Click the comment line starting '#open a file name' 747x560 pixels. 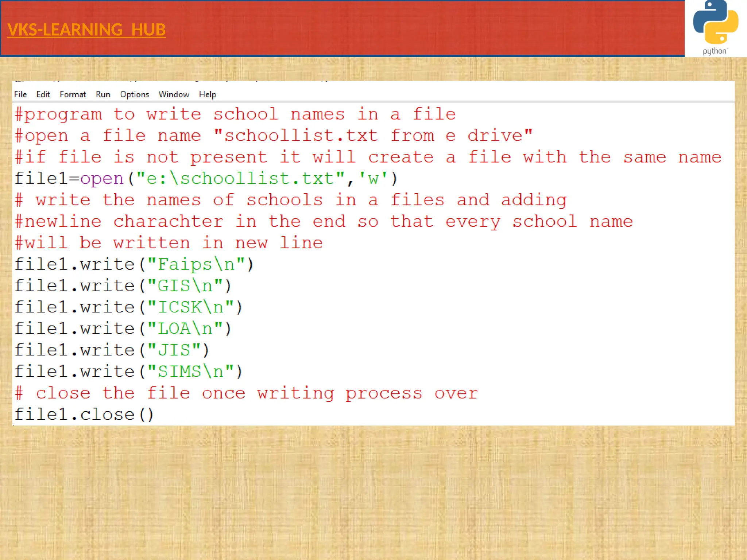(274, 136)
